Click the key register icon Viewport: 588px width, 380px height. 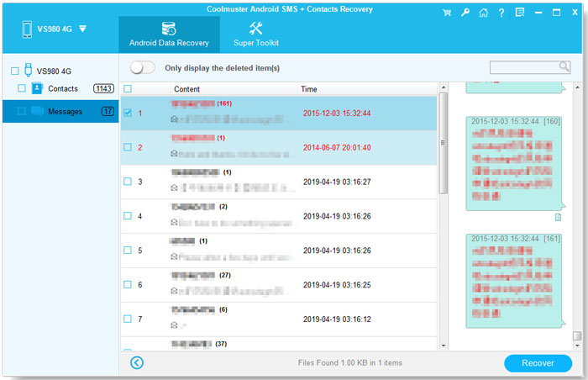465,13
